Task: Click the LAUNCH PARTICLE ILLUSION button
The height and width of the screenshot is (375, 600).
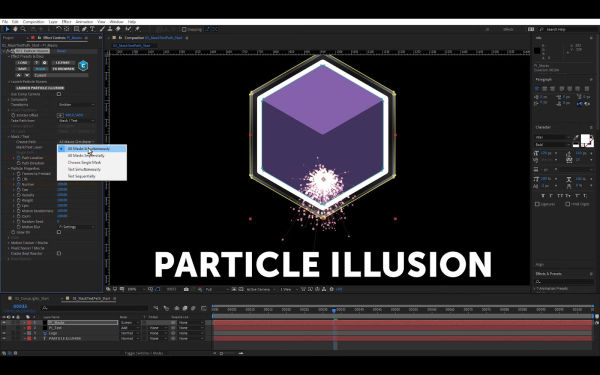Action: 40,88
